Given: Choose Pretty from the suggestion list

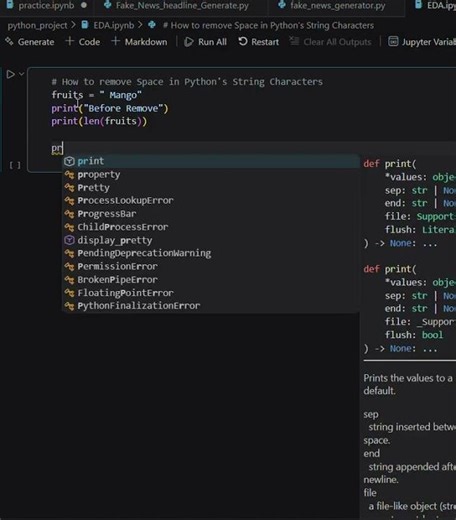Looking at the screenshot, I should 211,188.
